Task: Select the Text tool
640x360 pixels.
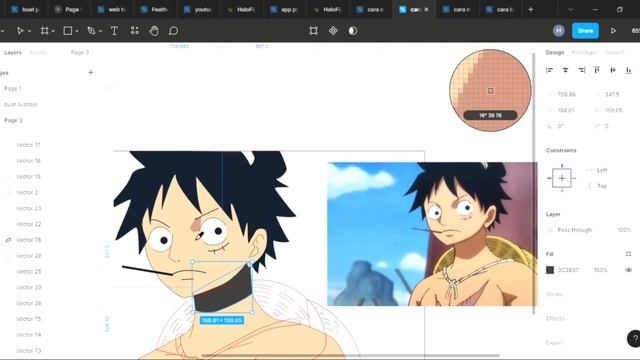Action: pyautogui.click(x=114, y=31)
